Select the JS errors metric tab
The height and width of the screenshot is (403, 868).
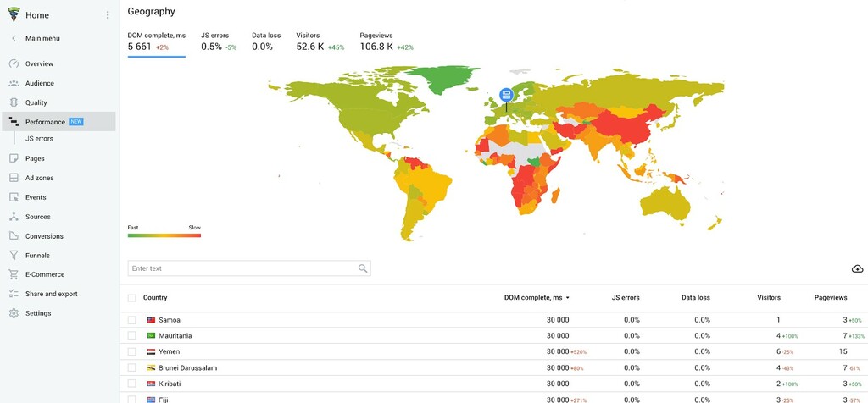tap(219, 41)
